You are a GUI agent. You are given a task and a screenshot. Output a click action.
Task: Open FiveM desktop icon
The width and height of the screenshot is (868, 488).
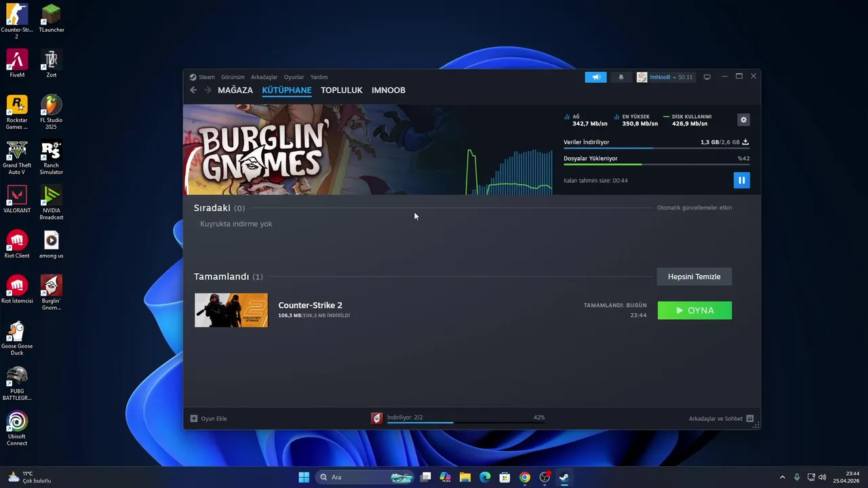(17, 64)
